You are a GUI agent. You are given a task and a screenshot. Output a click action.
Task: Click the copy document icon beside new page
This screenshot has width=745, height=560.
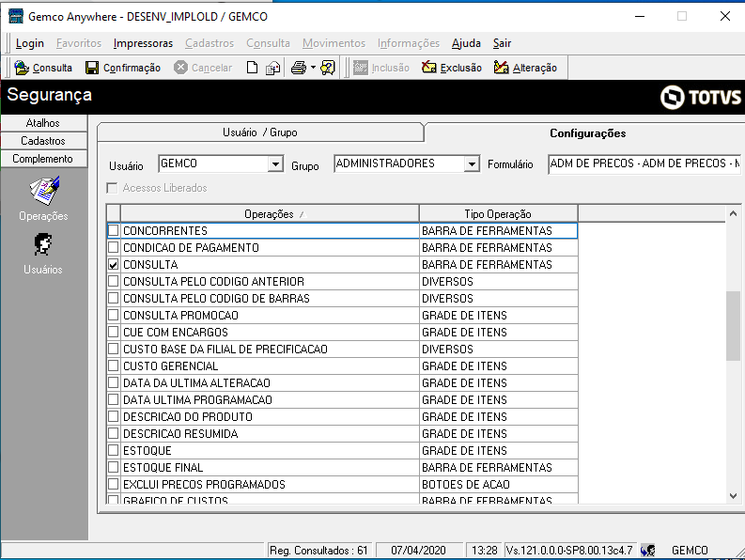[272, 68]
